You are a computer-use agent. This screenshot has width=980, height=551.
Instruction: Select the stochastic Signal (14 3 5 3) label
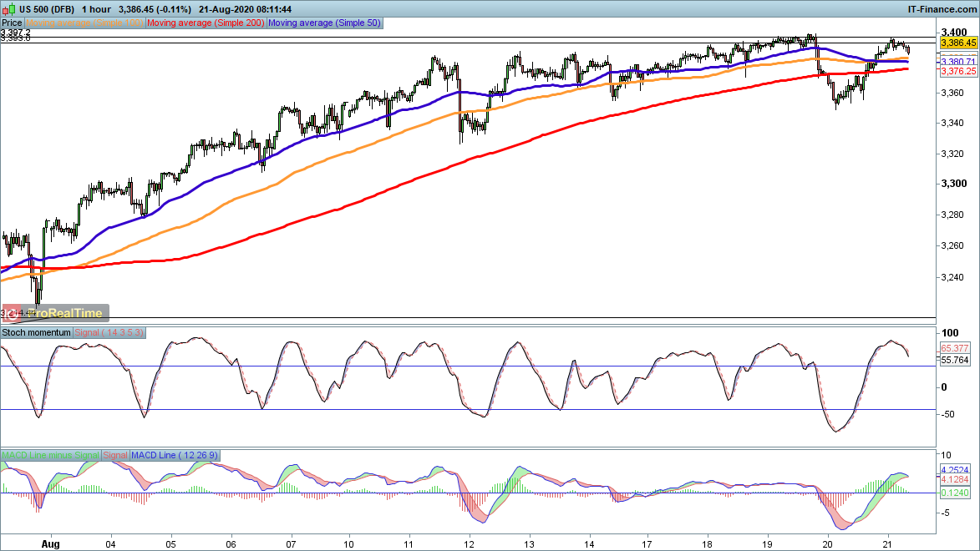110,332
